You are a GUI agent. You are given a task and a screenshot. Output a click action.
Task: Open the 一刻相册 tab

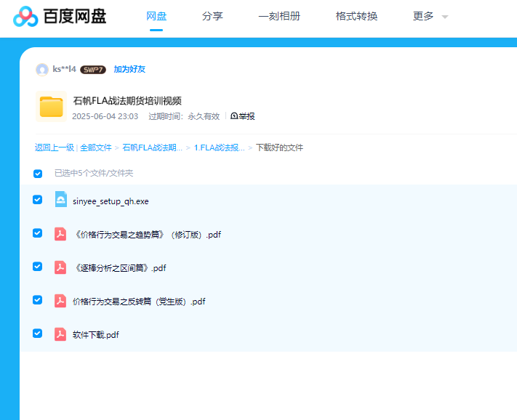279,16
